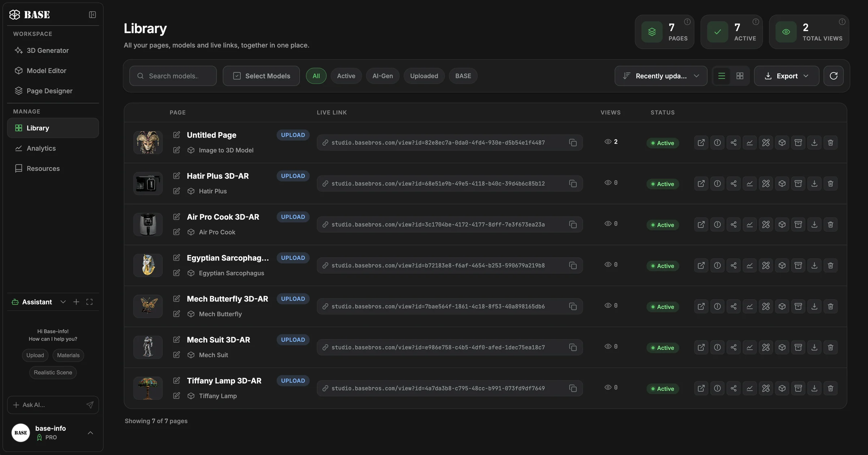Switch to grid view layout

click(x=740, y=76)
